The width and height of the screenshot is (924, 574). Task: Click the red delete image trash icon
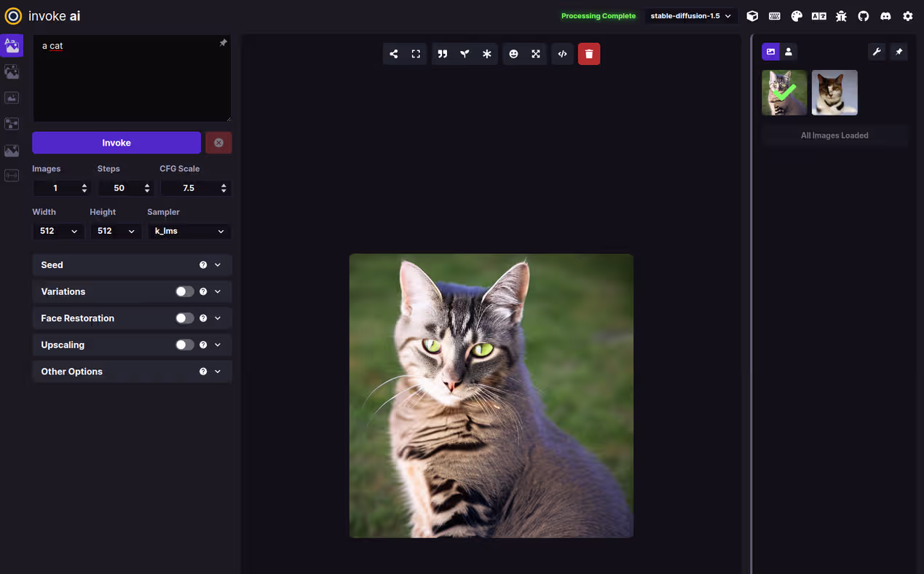coord(588,54)
